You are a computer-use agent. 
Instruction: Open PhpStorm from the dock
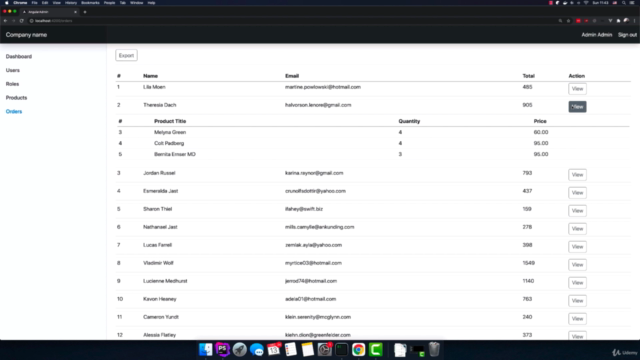[222, 349]
